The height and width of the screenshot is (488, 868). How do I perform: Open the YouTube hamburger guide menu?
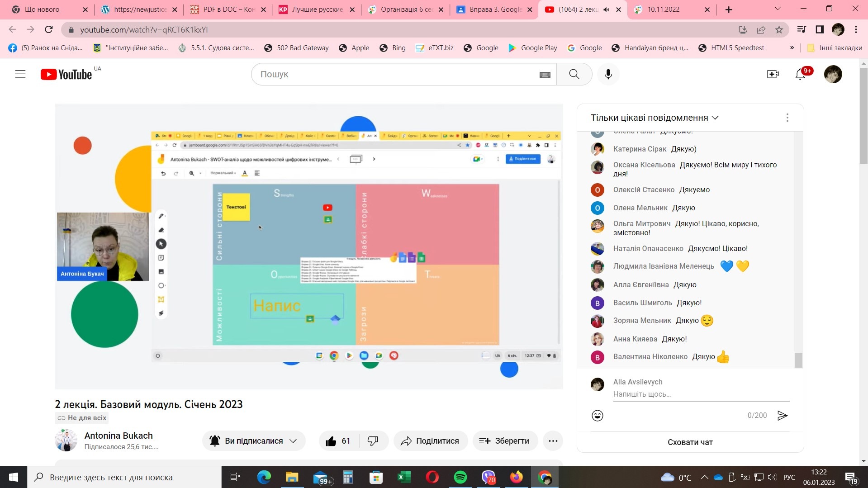pyautogui.click(x=20, y=74)
